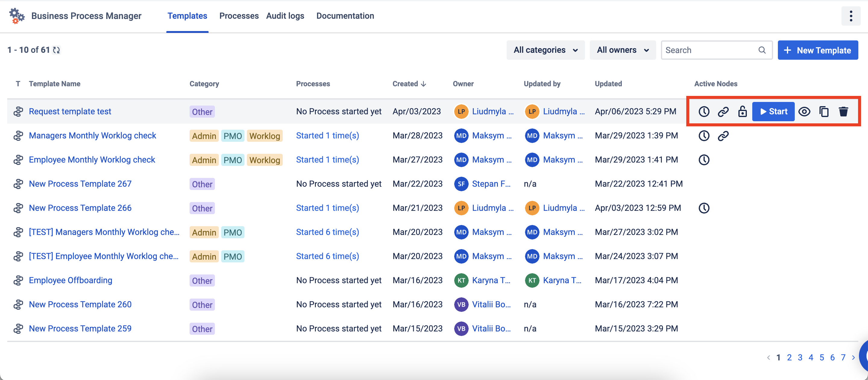
Task: Click the eye preview icon in first row
Action: 804,111
